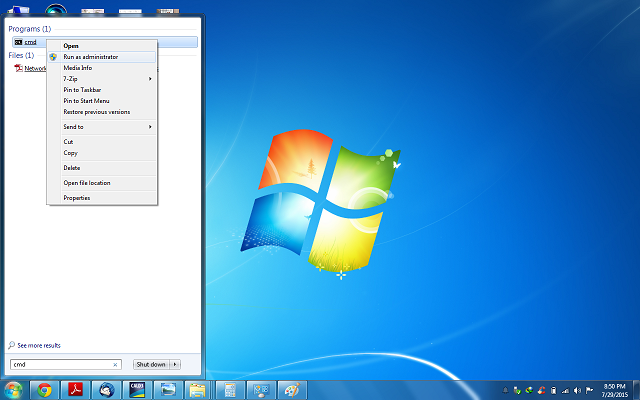Click the Shut down button

(x=151, y=364)
